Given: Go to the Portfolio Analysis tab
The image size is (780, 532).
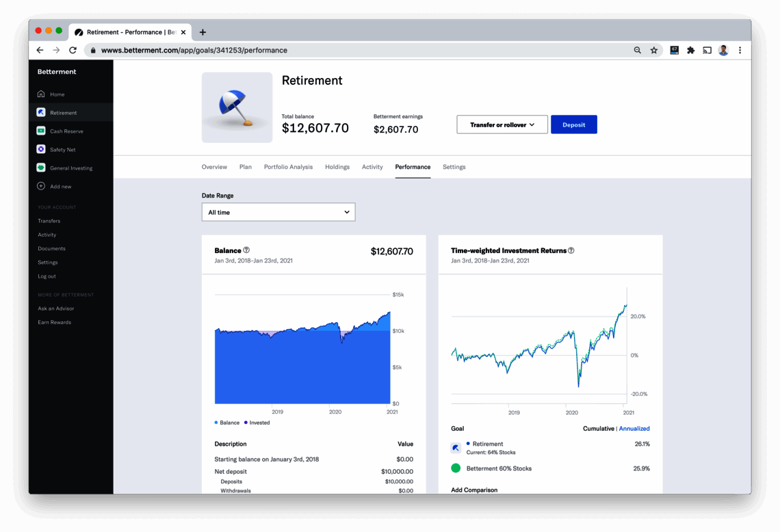Looking at the screenshot, I should tap(288, 167).
